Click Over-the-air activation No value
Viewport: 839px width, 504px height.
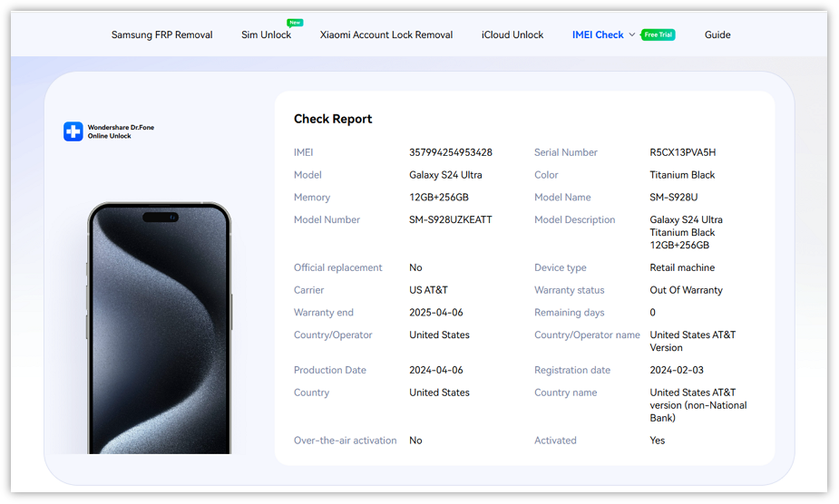pyautogui.click(x=415, y=441)
